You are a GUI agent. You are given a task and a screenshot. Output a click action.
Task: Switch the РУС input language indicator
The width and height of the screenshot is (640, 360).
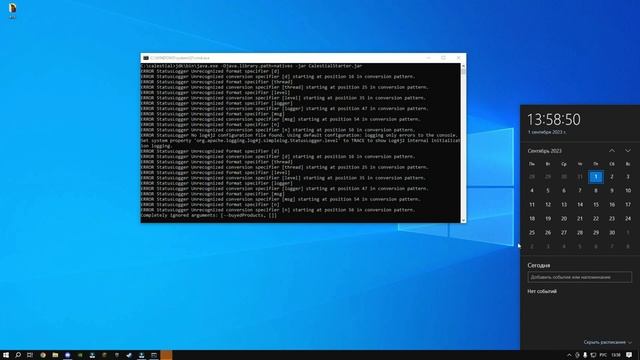603,355
